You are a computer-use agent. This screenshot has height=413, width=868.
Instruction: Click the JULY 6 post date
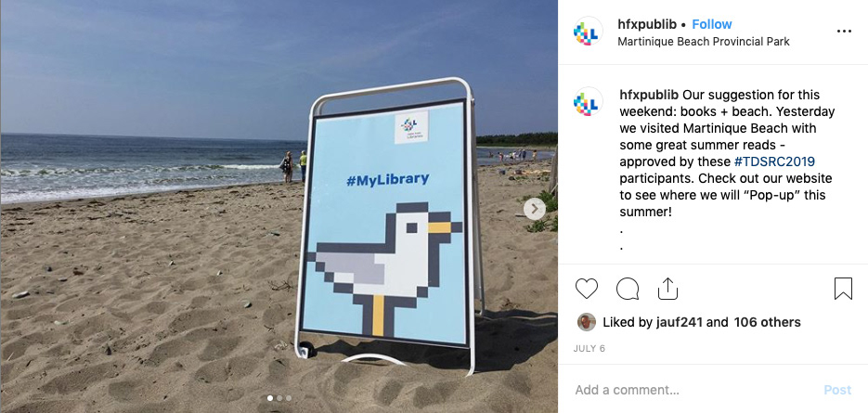(x=589, y=349)
